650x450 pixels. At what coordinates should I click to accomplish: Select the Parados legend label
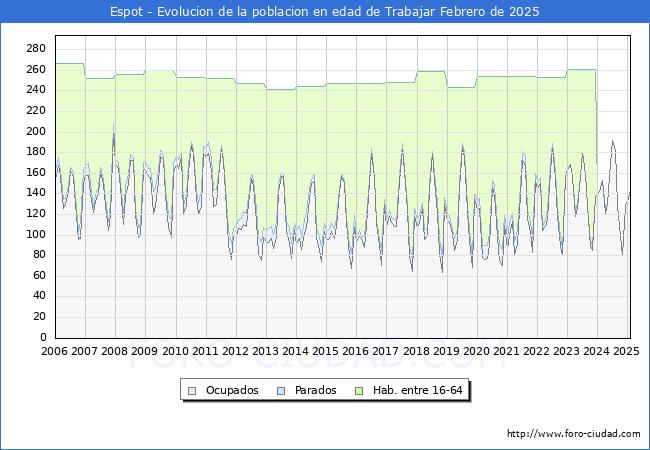coord(315,390)
